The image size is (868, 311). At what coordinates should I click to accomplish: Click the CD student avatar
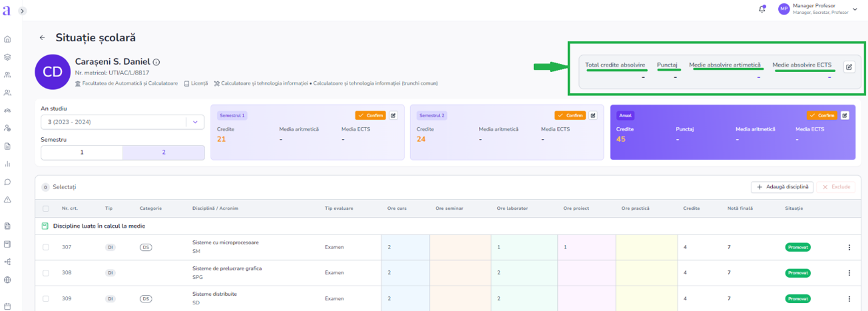pos(53,72)
